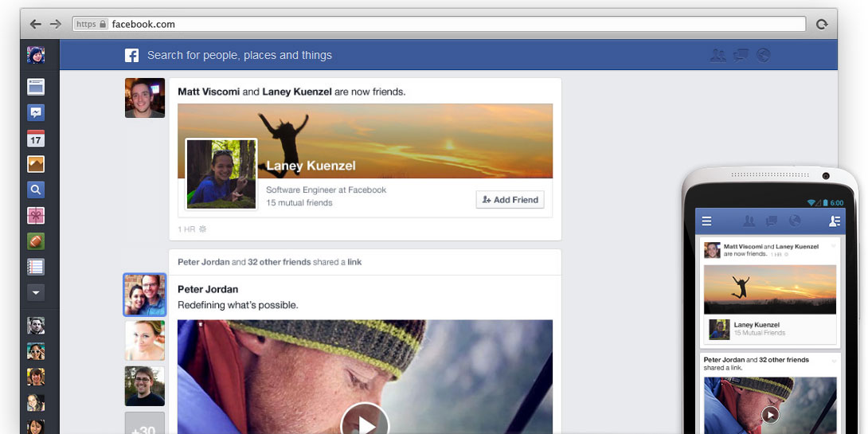The width and height of the screenshot is (868, 434).
Task: Open the pink Gifts icon
Action: pos(36,215)
